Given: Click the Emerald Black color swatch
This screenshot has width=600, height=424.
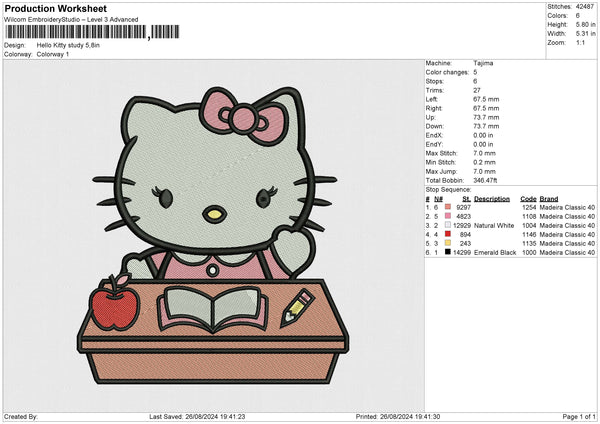Looking at the screenshot, I should point(448,252).
